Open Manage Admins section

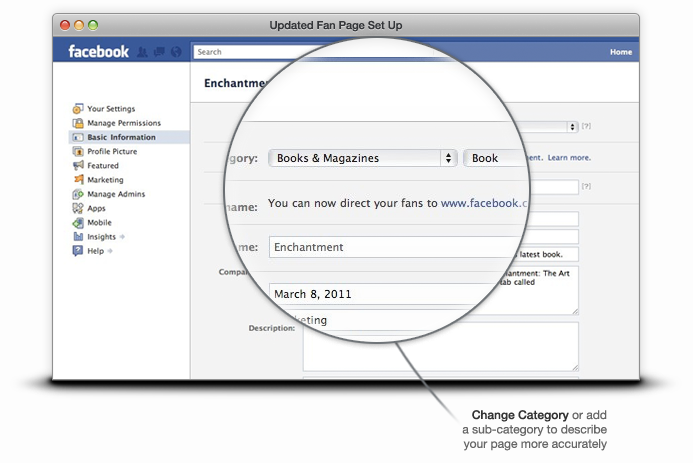(116, 194)
